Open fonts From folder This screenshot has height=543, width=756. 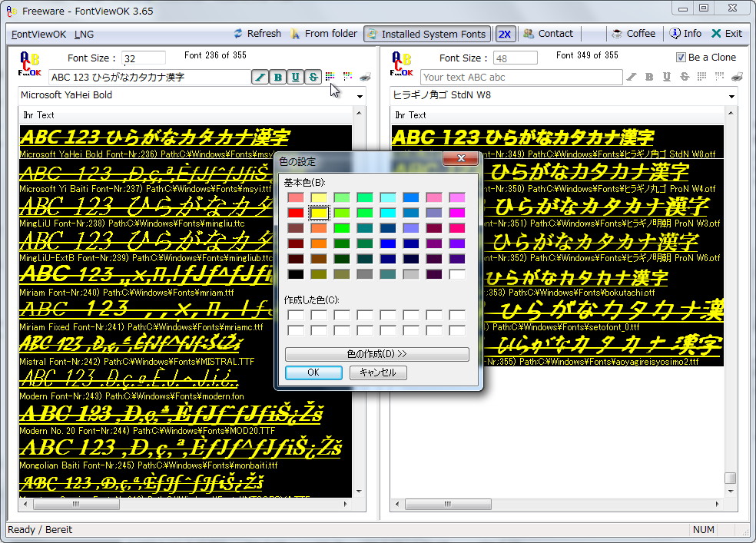click(x=323, y=34)
